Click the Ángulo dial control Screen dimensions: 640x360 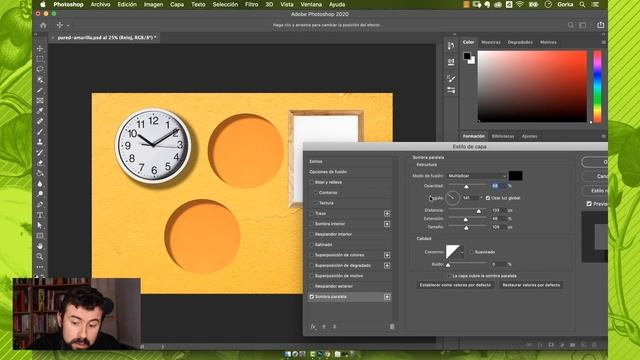click(x=452, y=198)
